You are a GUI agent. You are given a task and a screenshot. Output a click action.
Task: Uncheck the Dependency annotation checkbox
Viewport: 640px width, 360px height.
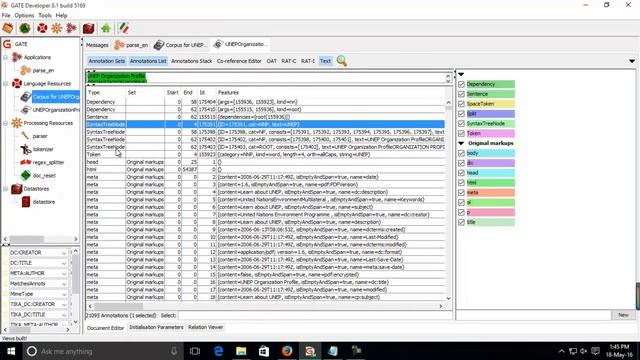[x=461, y=84]
